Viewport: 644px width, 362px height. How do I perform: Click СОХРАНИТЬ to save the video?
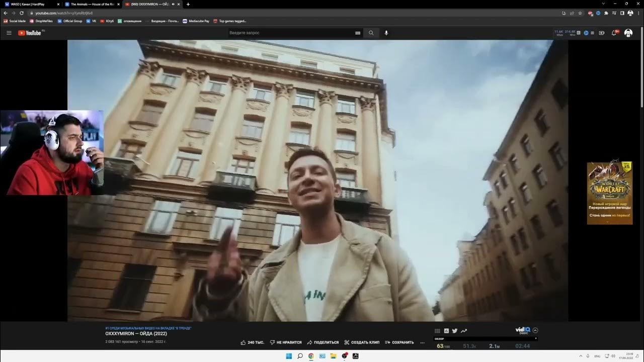(x=399, y=342)
